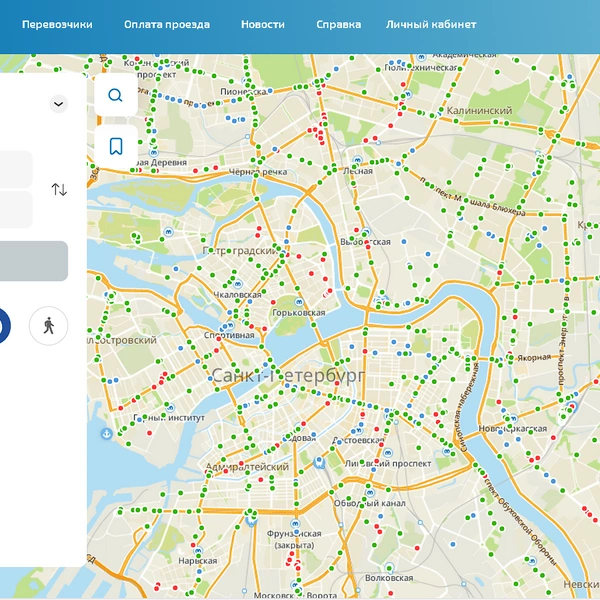Swap origin and destination arrows icon

tap(59, 189)
